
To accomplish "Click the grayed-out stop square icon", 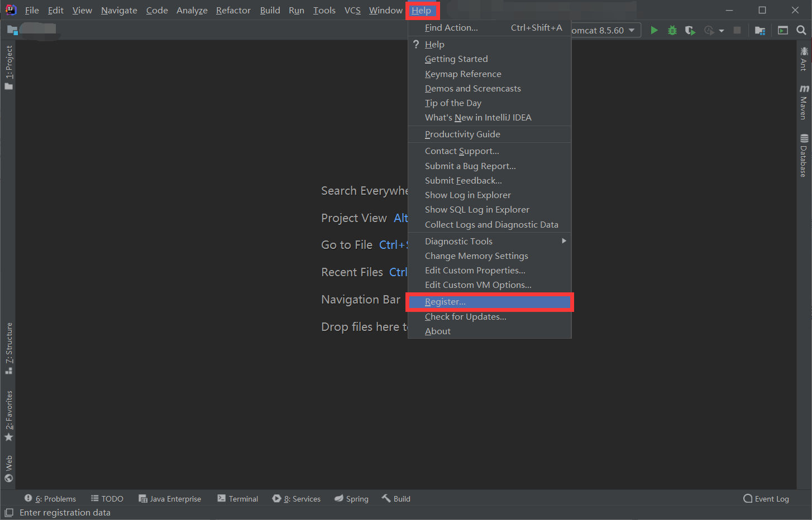I will 737,30.
